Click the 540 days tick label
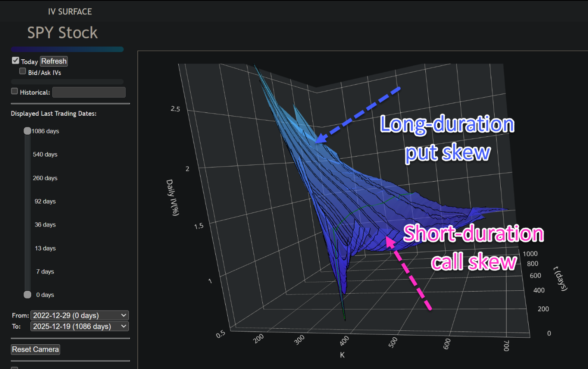Screen dimensions: 588x369 pyautogui.click(x=45, y=154)
